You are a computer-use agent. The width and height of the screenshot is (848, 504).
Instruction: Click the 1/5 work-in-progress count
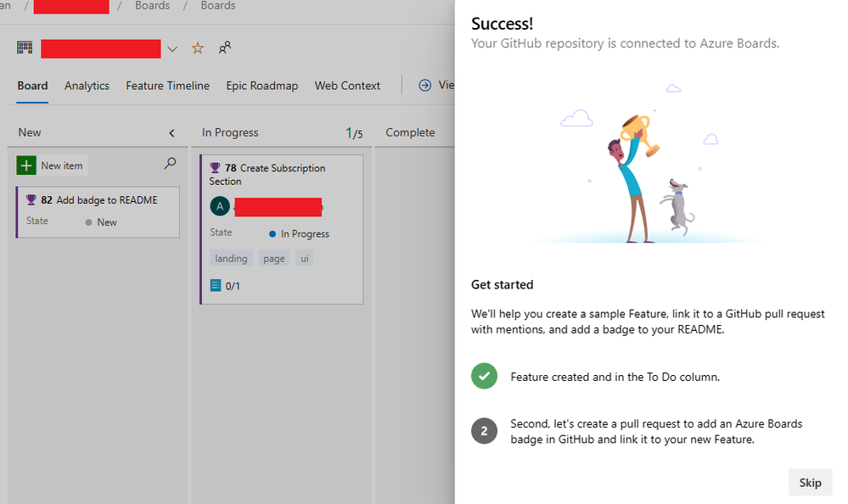[x=354, y=133]
